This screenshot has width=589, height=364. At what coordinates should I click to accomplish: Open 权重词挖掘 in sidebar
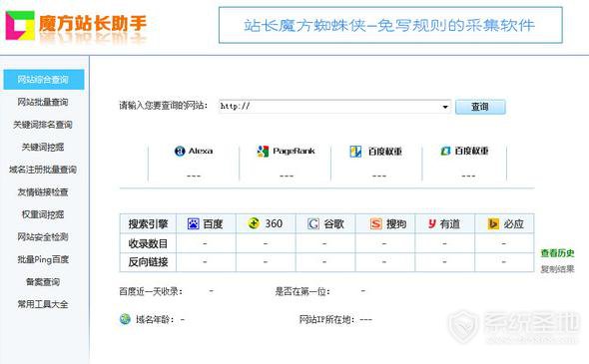(43, 214)
